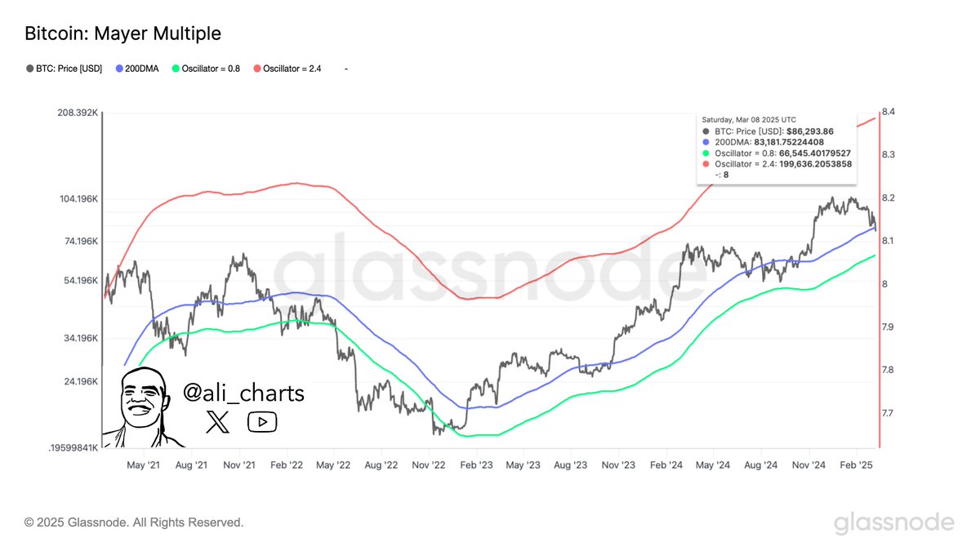Click the May '21 x-axis label
This screenshot has height=551, width=980.
143,465
